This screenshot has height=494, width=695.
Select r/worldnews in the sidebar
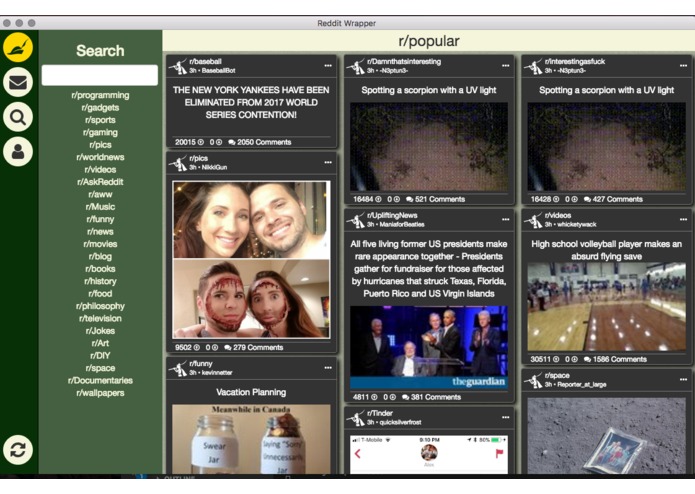click(x=100, y=157)
